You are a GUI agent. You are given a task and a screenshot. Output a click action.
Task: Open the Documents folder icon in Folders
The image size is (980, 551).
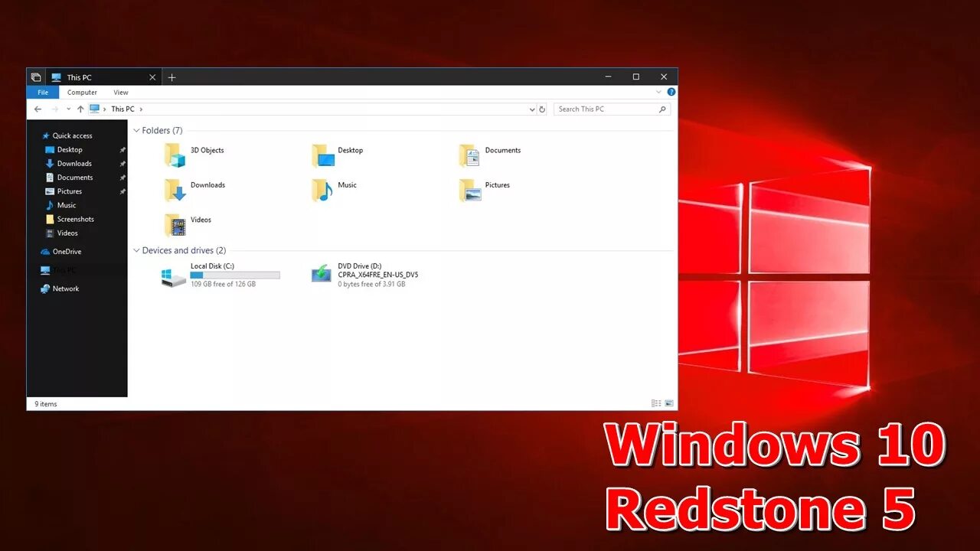pos(469,155)
